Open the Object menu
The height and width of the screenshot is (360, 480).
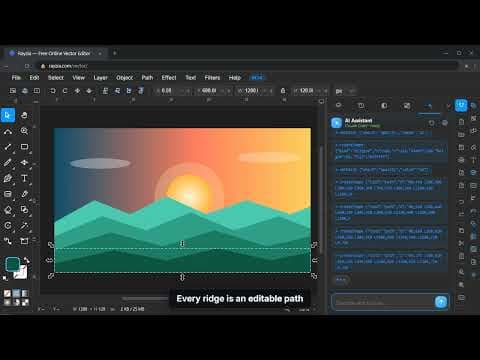click(124, 78)
